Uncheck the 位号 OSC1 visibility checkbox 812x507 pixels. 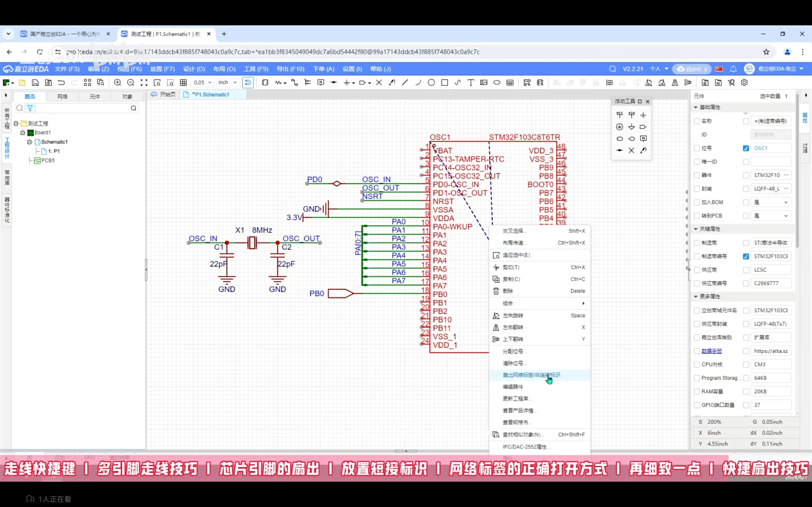(x=746, y=148)
